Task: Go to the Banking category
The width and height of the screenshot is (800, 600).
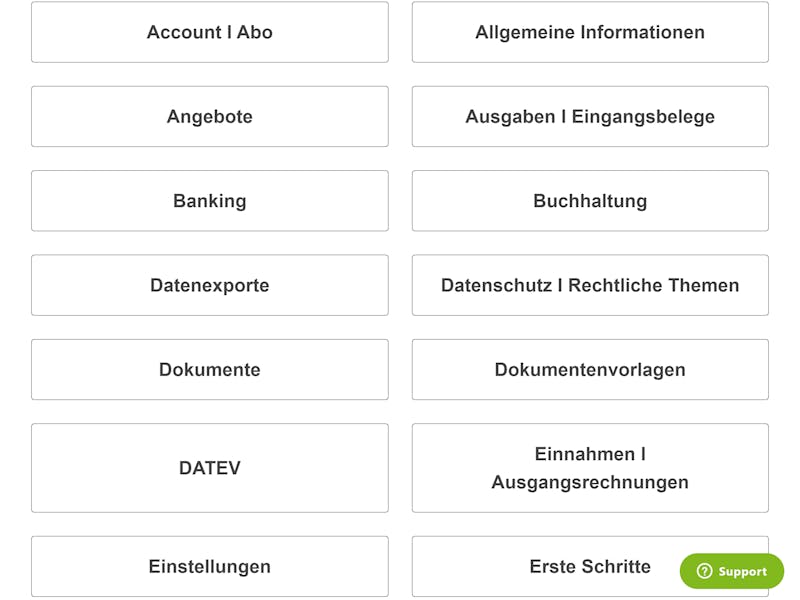Action: coord(210,201)
